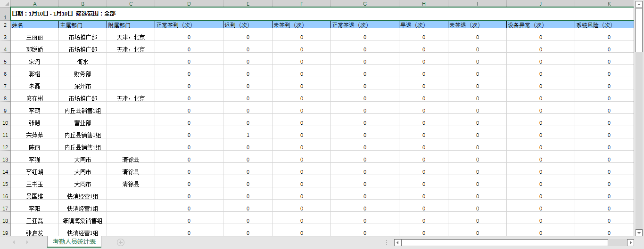644x249 pixels.
Task: Open the 考勤人员统计表 sheet tab
Action: pos(74,242)
